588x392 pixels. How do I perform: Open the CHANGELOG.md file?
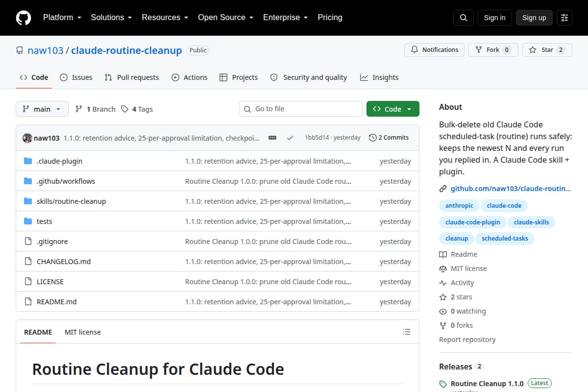coord(64,262)
